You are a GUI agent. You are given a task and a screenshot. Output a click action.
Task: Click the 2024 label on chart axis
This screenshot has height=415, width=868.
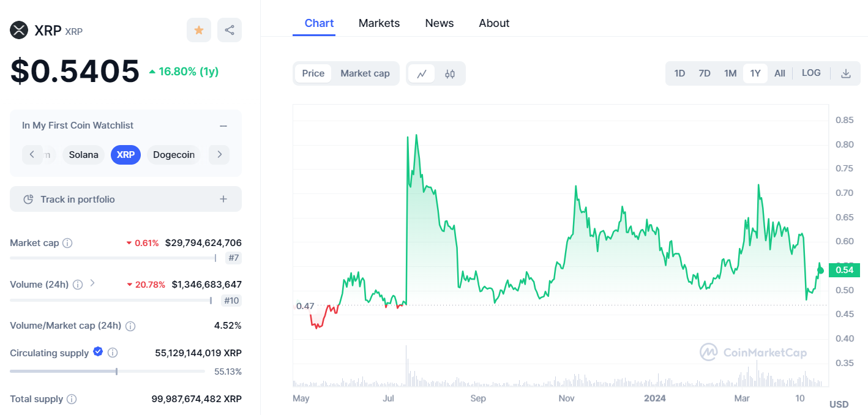655,398
